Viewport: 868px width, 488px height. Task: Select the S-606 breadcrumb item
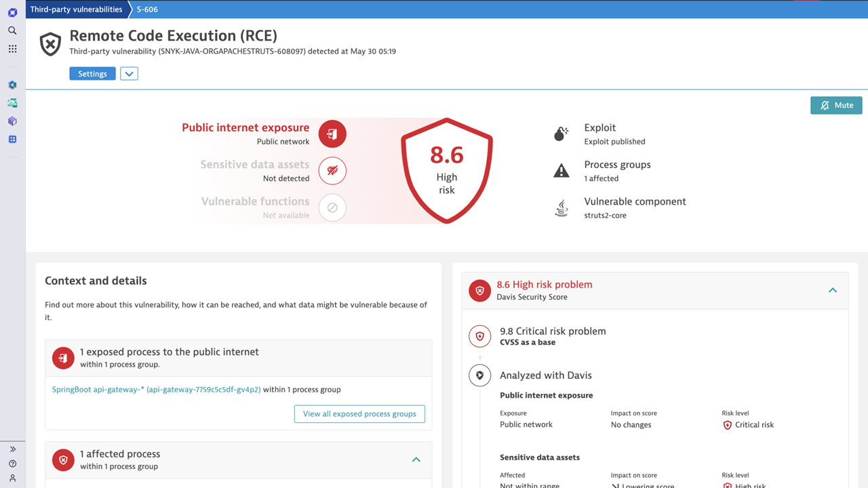click(x=148, y=9)
